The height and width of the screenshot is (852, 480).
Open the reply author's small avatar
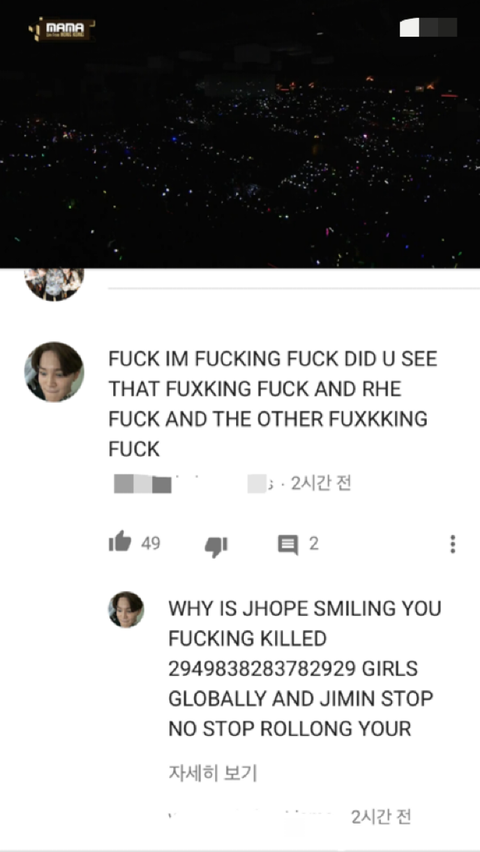(126, 610)
